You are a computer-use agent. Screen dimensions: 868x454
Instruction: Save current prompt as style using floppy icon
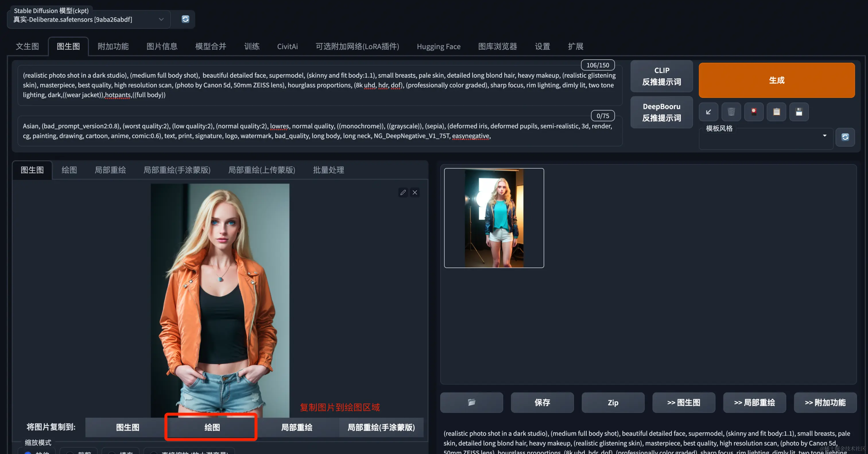point(799,112)
